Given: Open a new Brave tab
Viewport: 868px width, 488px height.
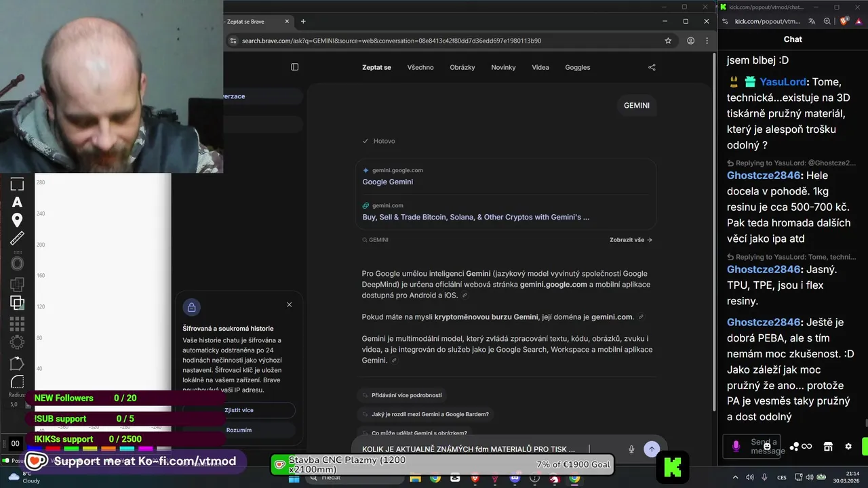Looking at the screenshot, I should pos(303,21).
